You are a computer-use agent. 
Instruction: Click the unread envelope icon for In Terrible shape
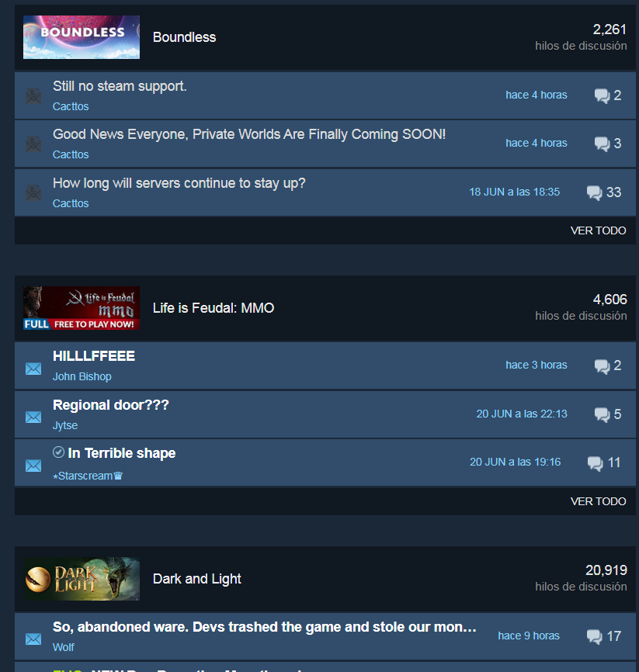[x=33, y=466]
